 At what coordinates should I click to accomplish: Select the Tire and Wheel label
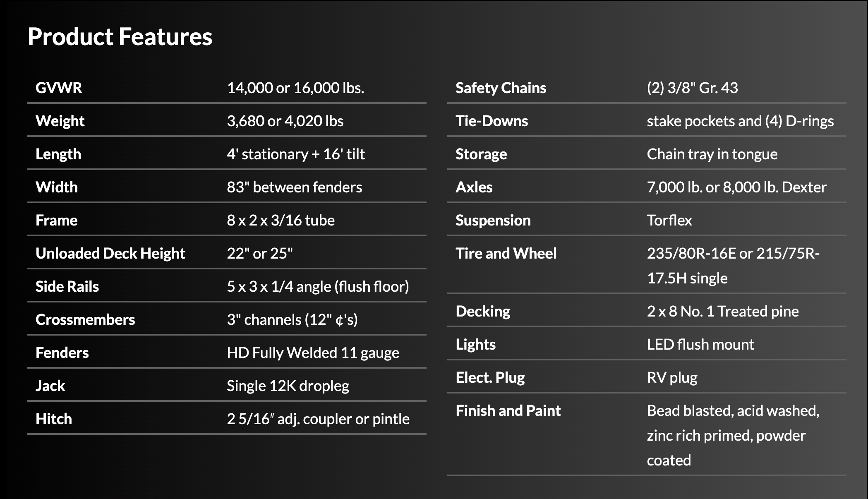[506, 253]
